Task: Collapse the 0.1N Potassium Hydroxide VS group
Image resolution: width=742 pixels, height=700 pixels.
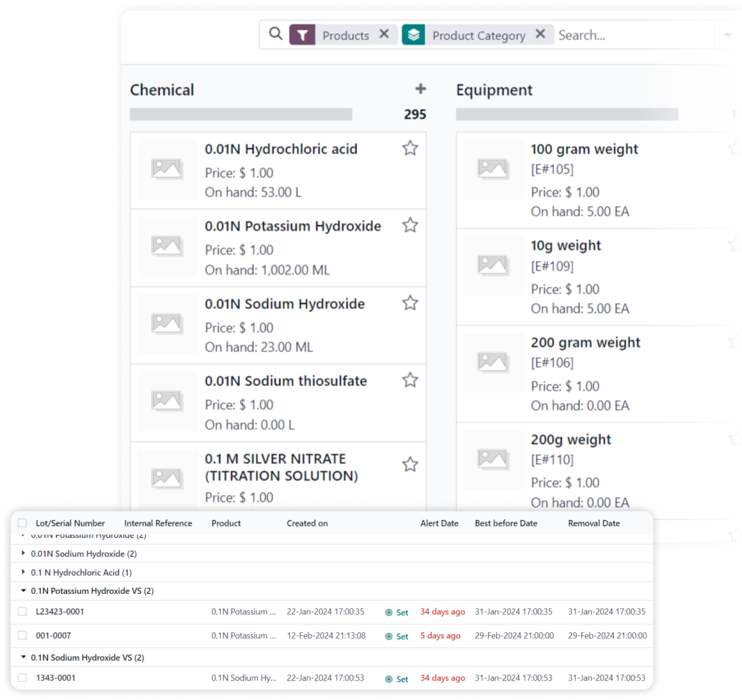Action: 24,591
